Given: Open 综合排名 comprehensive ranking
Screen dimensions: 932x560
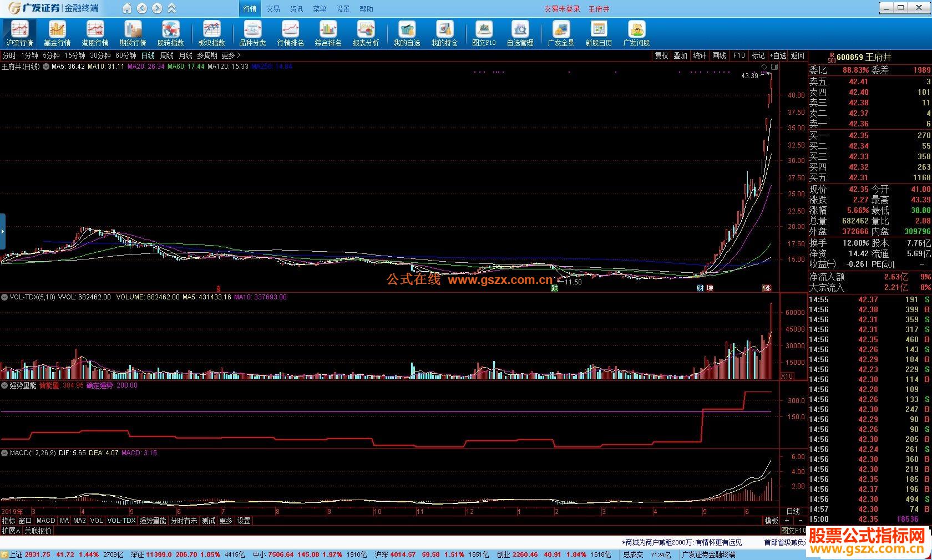Looking at the screenshot, I should coord(328,33).
